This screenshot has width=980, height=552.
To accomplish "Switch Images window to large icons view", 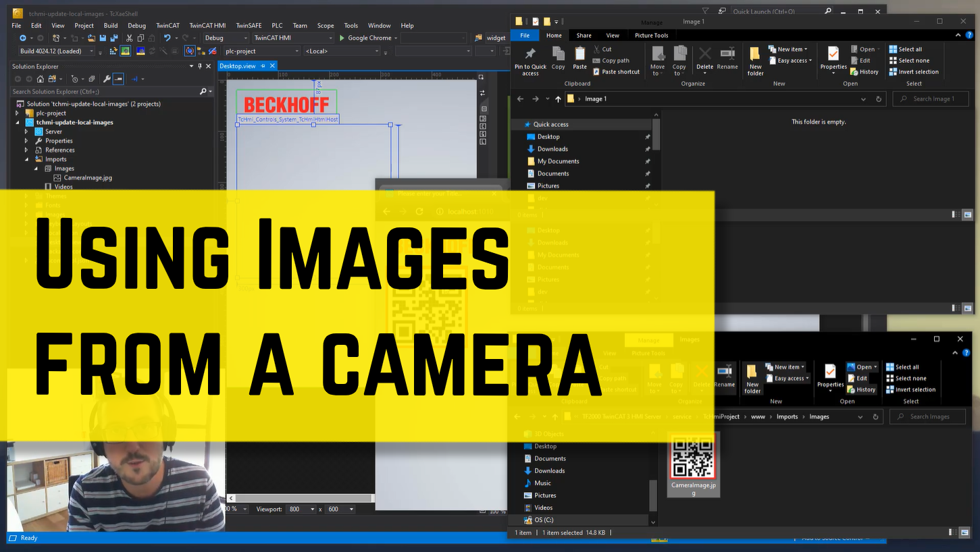I will point(965,532).
